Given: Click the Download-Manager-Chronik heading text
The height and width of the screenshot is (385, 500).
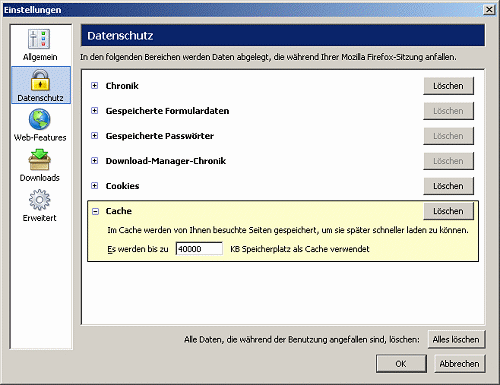Looking at the screenshot, I should tap(166, 161).
